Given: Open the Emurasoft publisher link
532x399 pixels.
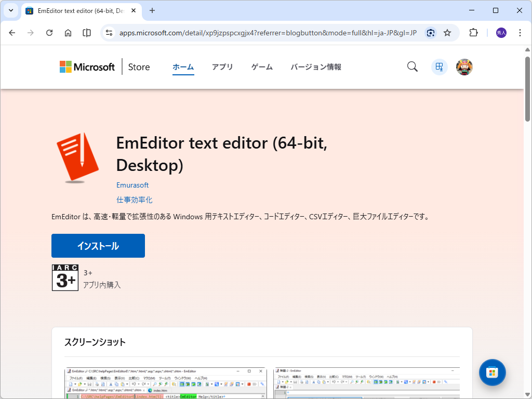Looking at the screenshot, I should click(132, 185).
